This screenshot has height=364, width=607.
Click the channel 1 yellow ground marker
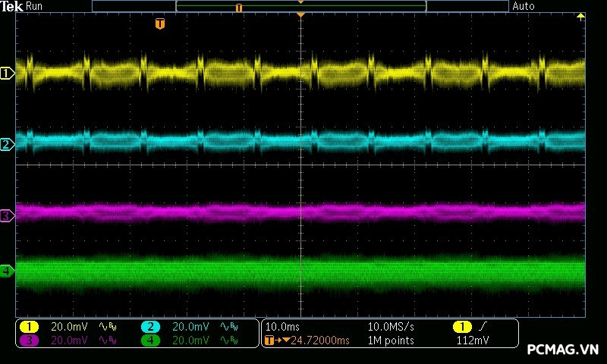(x=7, y=74)
